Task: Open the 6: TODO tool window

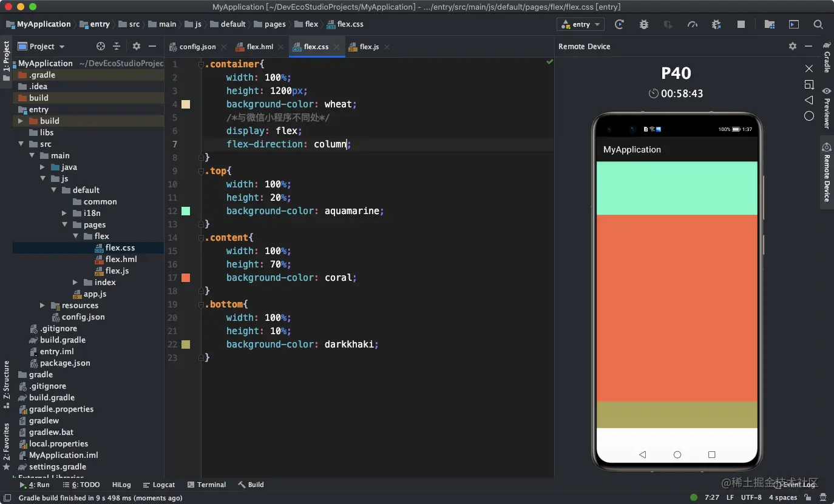Action: [81, 485]
